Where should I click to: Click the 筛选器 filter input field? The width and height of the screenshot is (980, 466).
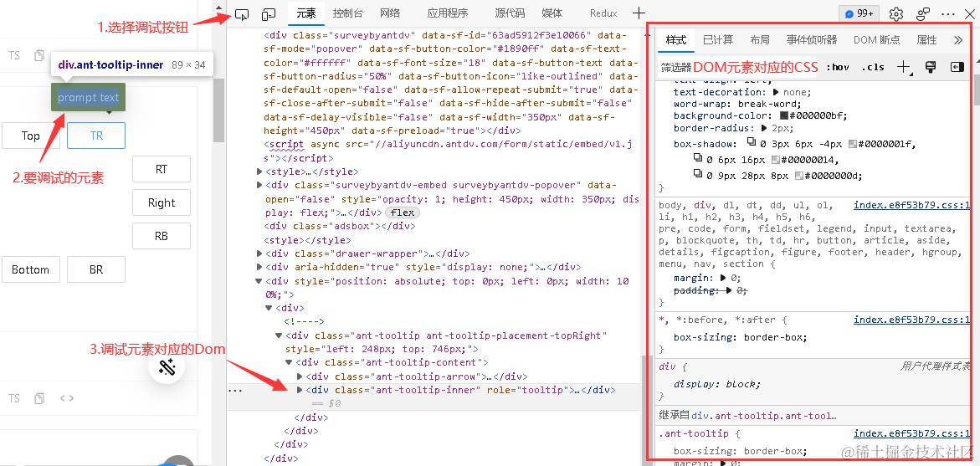[x=739, y=67]
